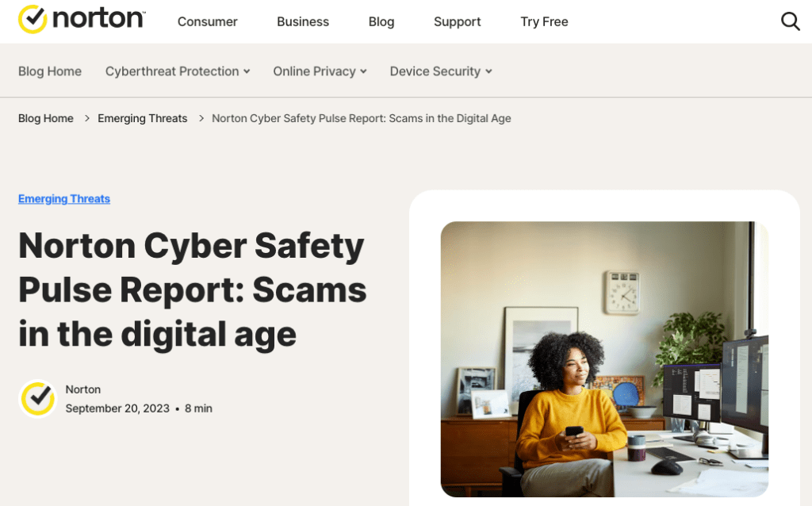Image resolution: width=812 pixels, height=506 pixels.
Task: Click the blue Emerging Threats category link
Action: pyautogui.click(x=64, y=199)
